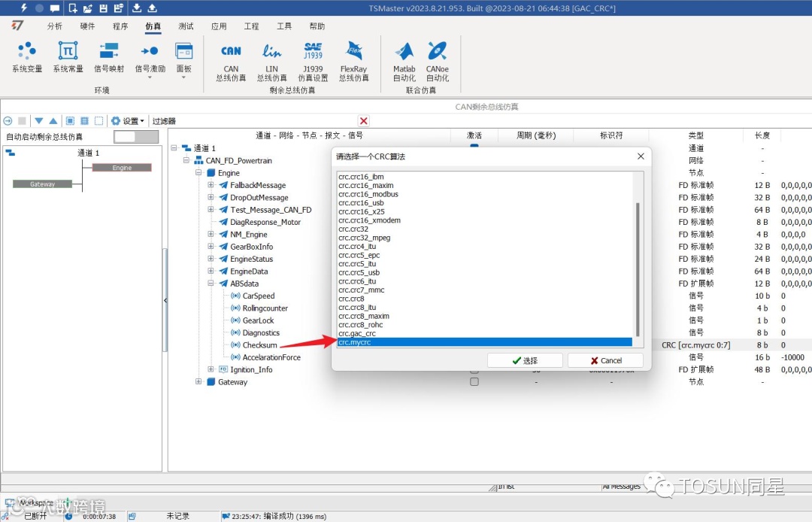Clear the filter with red X

click(364, 120)
